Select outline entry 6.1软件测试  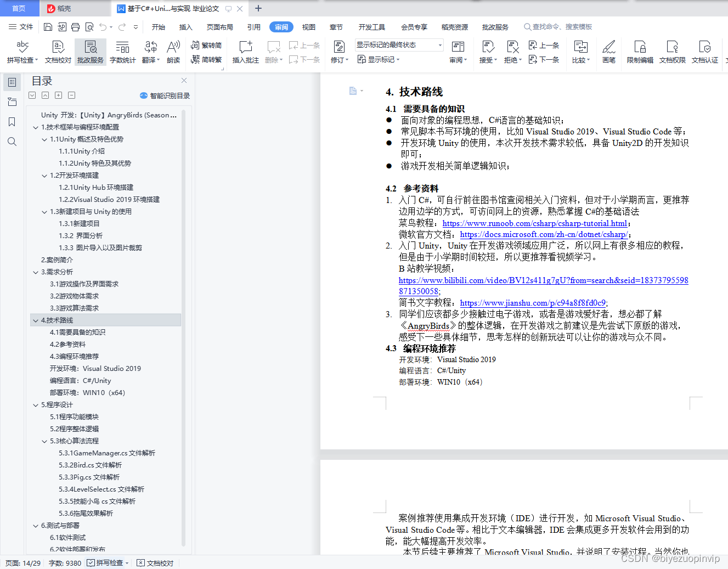[67, 538]
